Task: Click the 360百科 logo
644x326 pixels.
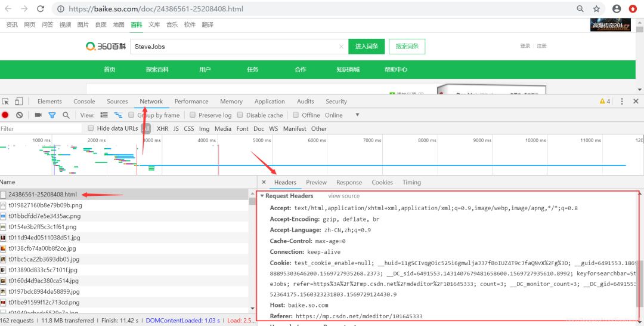Action: click(106, 47)
